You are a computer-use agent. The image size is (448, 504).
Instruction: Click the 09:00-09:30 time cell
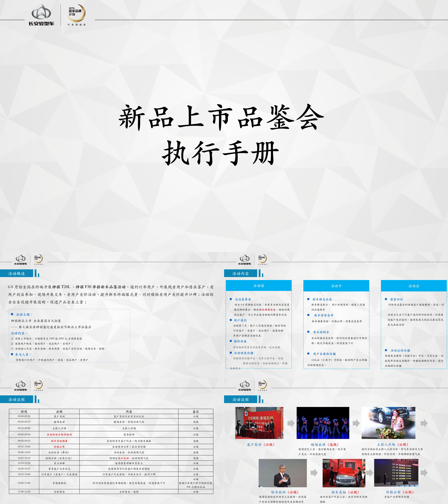point(24,416)
